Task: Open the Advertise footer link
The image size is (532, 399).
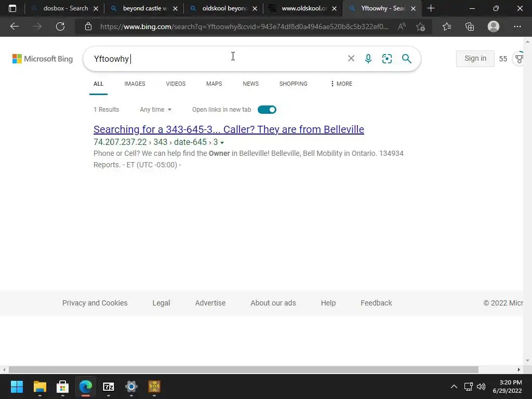Action: tap(210, 303)
